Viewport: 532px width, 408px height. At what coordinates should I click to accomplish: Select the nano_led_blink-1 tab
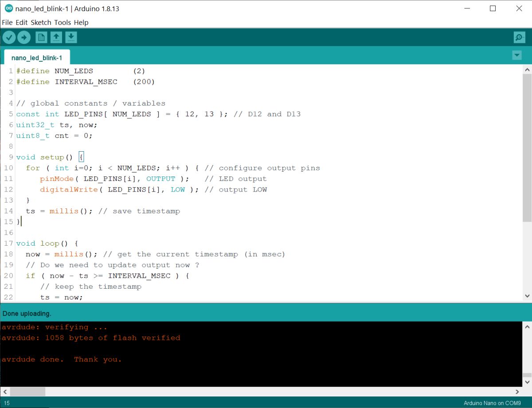[37, 58]
